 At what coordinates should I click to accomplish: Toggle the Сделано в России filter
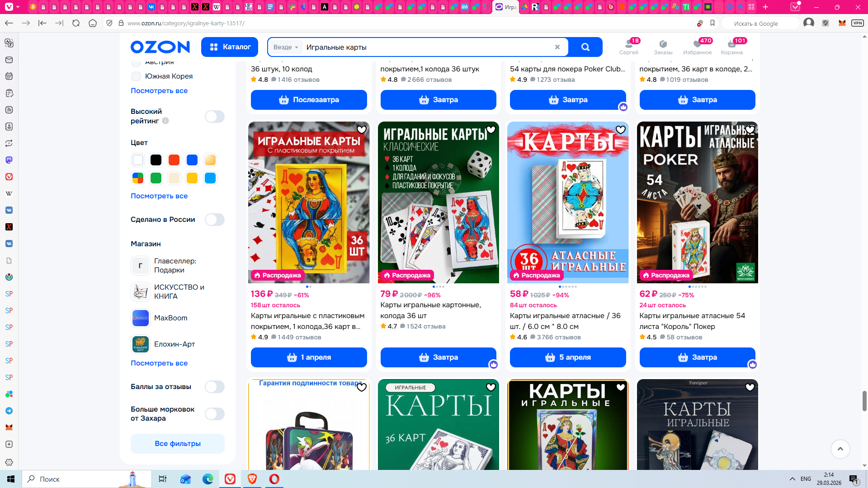[x=214, y=220]
